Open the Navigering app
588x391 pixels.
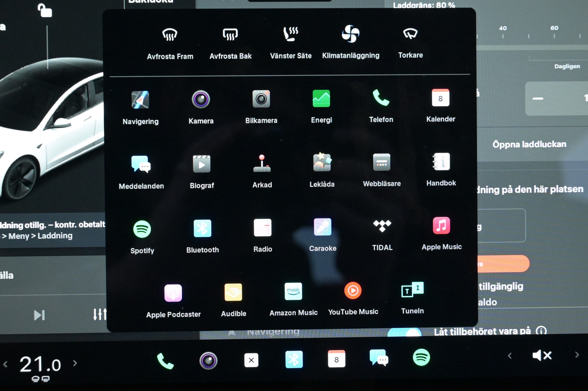click(140, 107)
